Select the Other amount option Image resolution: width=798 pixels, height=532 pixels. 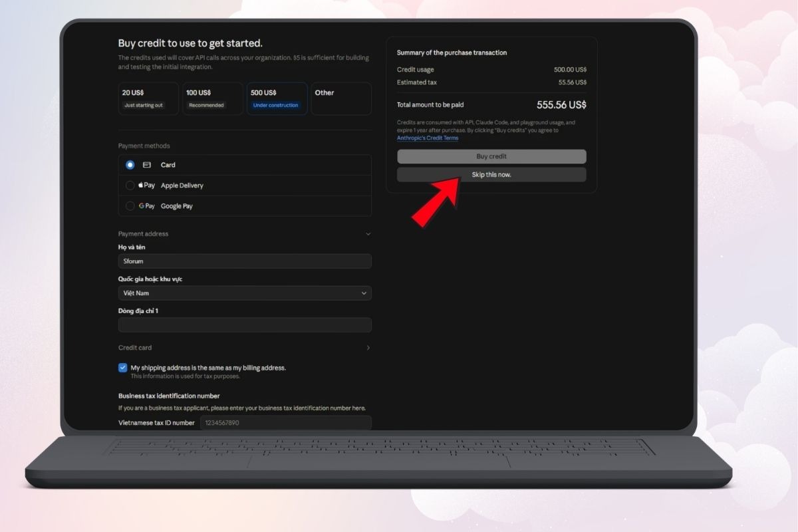click(x=341, y=98)
